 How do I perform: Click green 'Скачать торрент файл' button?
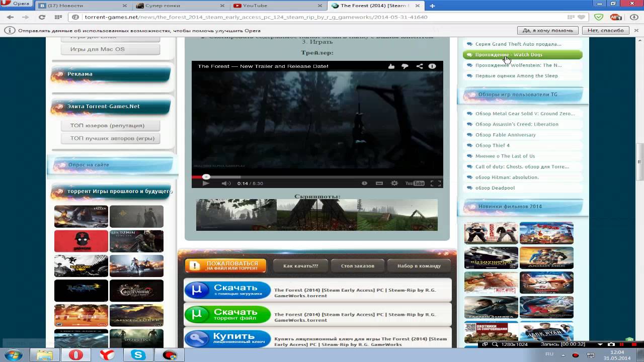click(227, 314)
